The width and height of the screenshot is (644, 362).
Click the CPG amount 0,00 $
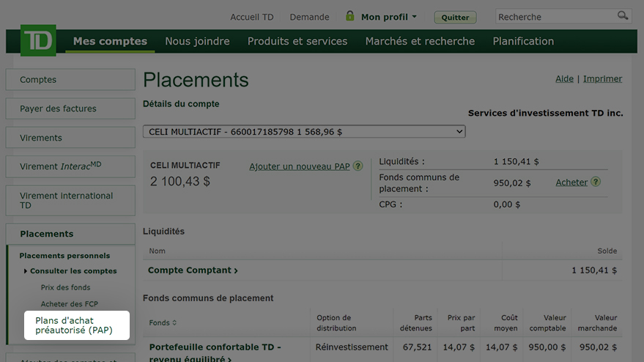pyautogui.click(x=506, y=204)
